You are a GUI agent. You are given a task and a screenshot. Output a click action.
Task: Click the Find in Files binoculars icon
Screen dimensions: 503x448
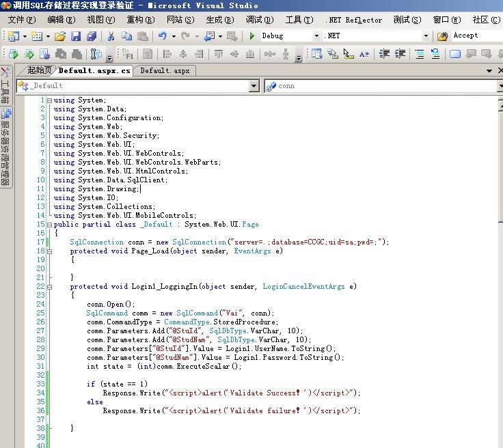coord(442,36)
